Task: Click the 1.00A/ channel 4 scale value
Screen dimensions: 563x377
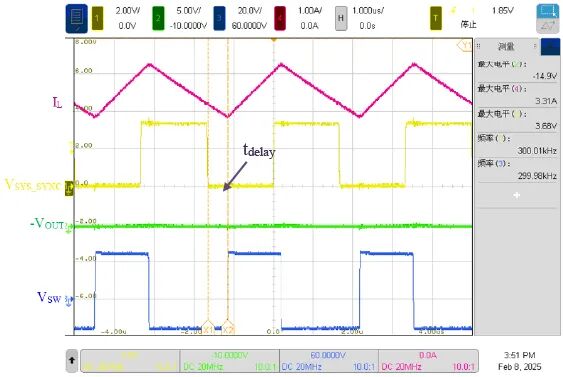Action: point(310,11)
